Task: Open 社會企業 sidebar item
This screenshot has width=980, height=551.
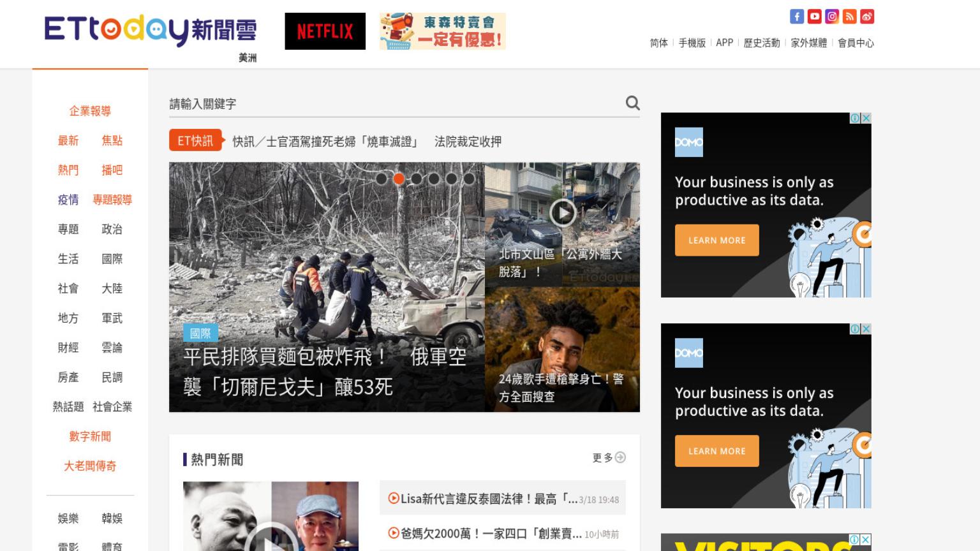Action: point(112,407)
